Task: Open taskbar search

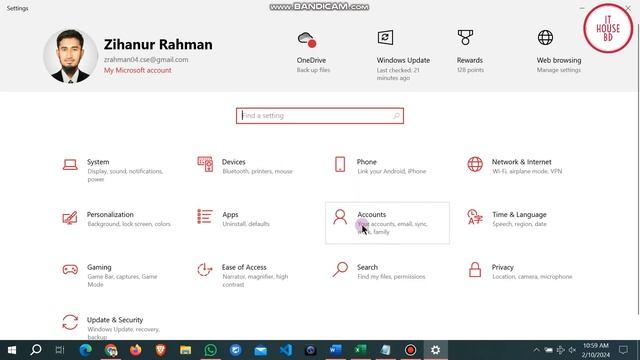Action: click(36, 350)
